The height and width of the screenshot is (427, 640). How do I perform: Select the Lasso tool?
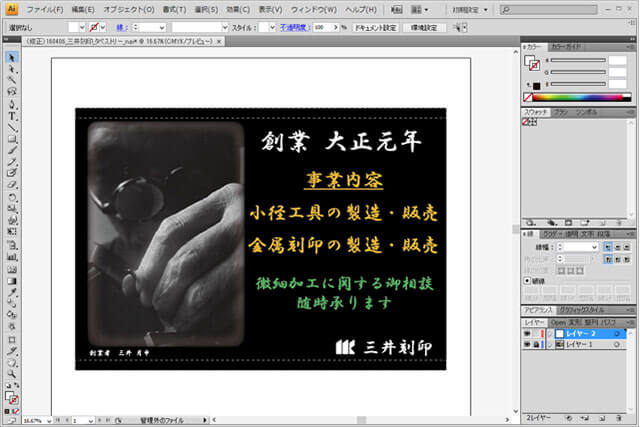(x=12, y=92)
